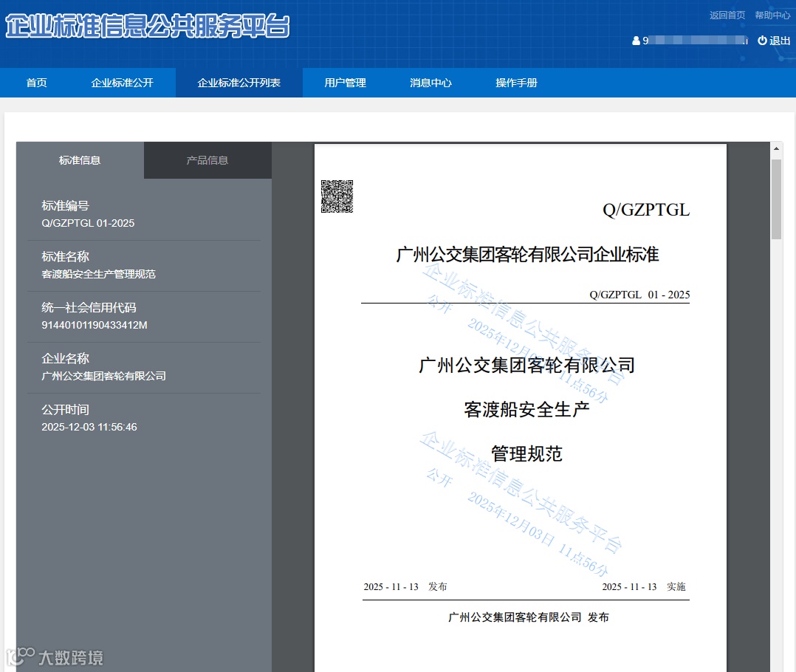Select standard number Q/GZPTGL 01-2025 text
The image size is (796, 672).
pos(88,223)
